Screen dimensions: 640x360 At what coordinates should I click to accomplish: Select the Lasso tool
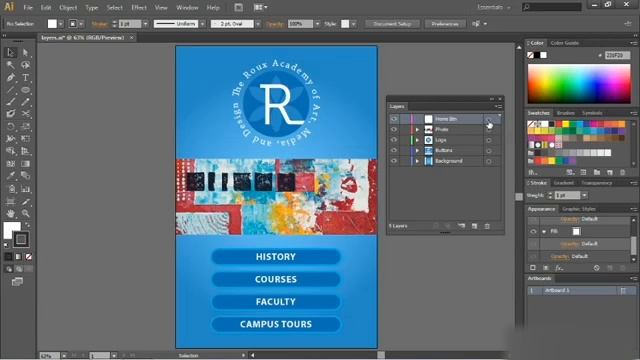(25, 65)
